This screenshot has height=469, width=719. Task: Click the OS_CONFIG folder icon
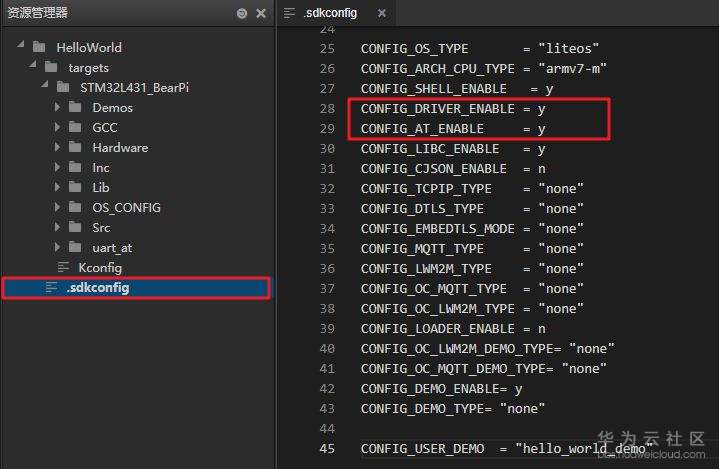click(x=75, y=207)
